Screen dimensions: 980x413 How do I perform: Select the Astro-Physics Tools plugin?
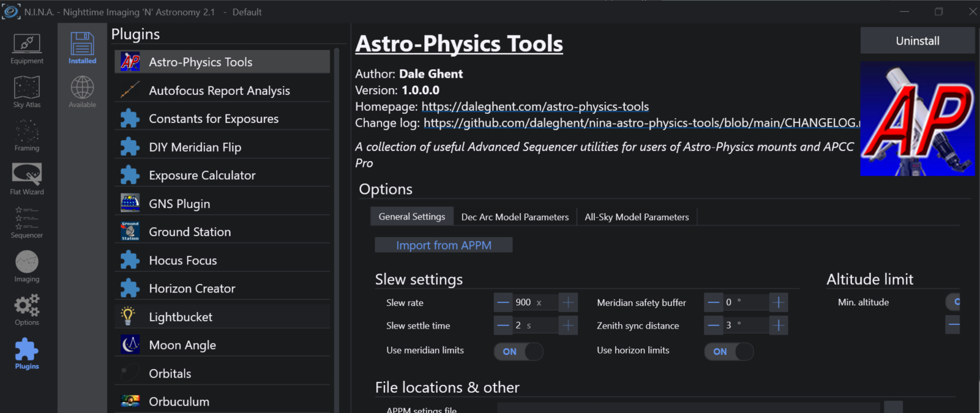pos(222,62)
